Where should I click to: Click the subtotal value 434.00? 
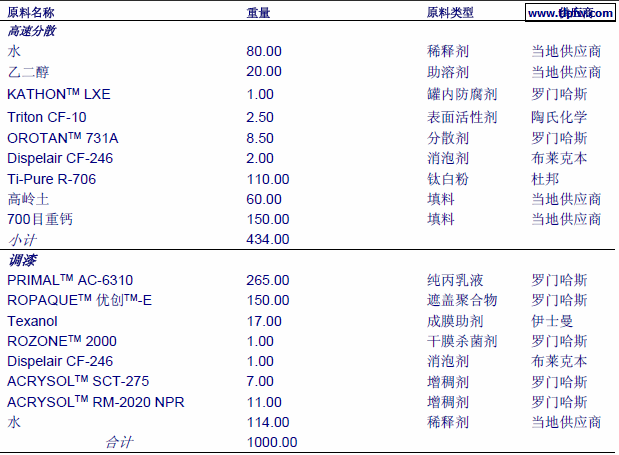tap(267, 239)
